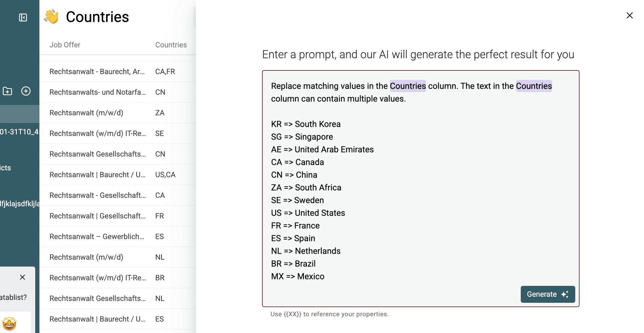Click the Generate button

pyautogui.click(x=547, y=294)
